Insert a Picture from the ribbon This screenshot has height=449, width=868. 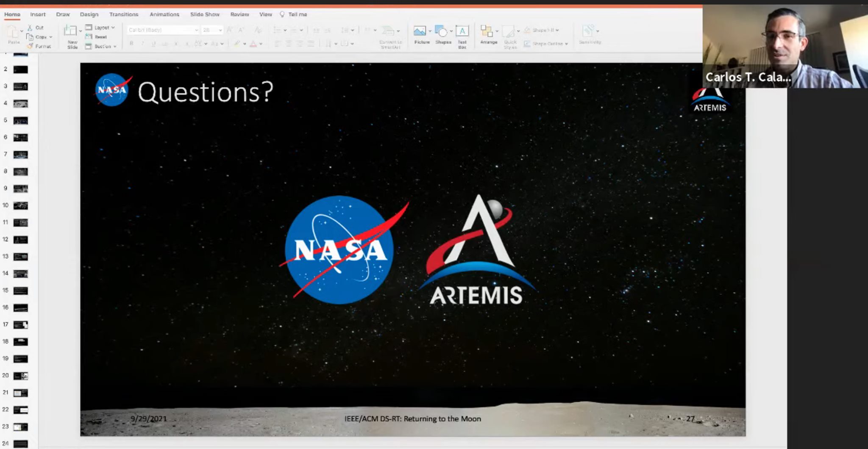pos(420,31)
